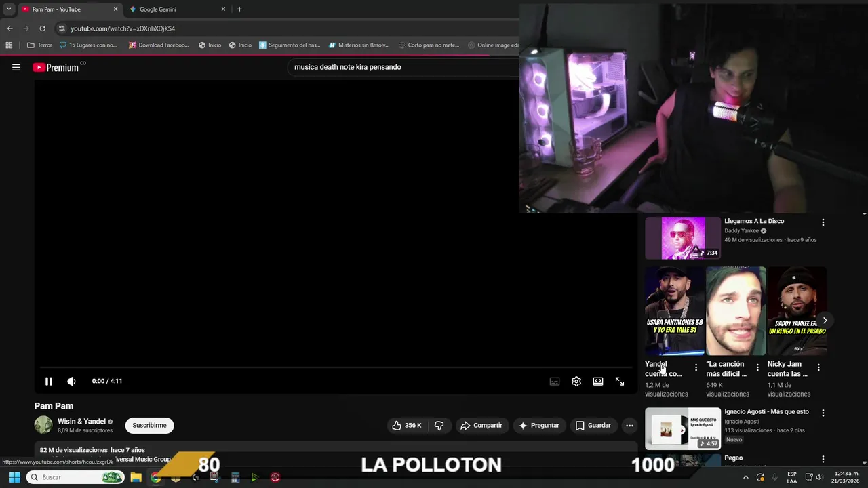Open the YouTube hamburger guide menu
This screenshot has width=868, height=488.
coord(16,67)
